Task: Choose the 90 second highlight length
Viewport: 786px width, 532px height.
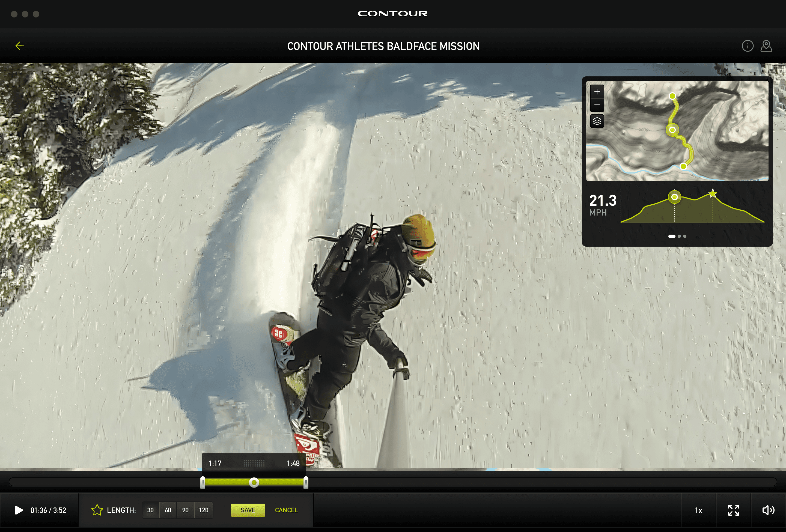Action: pyautogui.click(x=185, y=510)
